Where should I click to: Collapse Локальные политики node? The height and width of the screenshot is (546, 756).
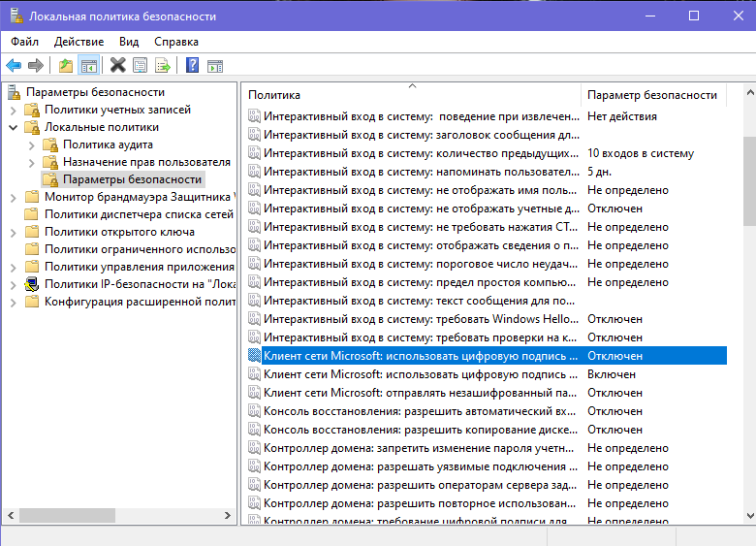point(14,127)
